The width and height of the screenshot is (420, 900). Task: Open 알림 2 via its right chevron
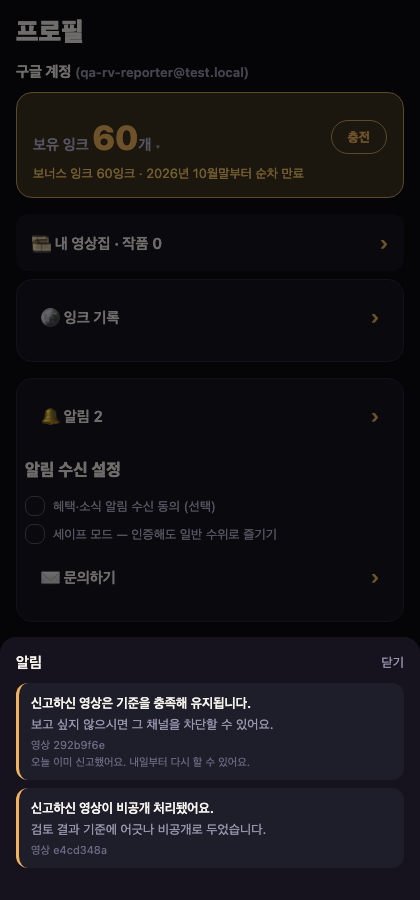click(375, 417)
